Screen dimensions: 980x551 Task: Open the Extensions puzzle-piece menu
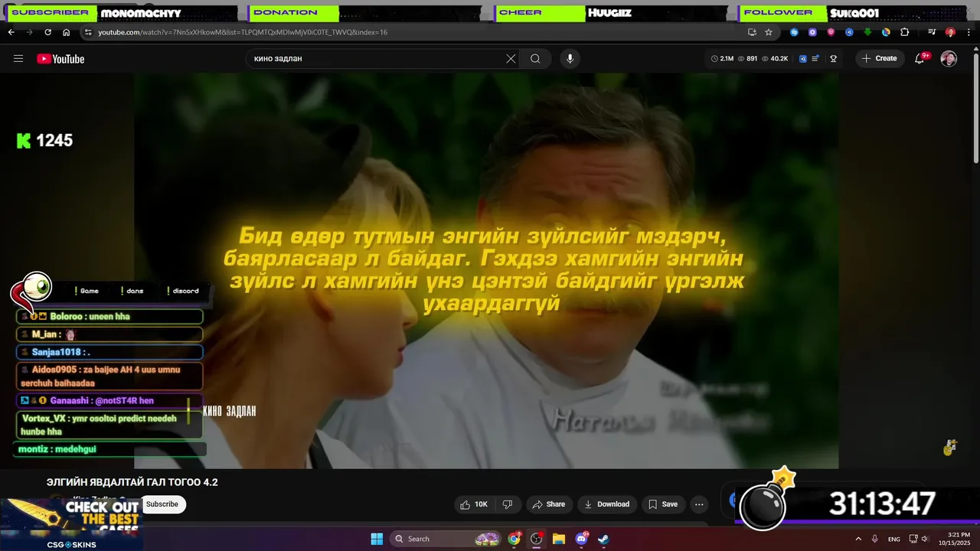(x=904, y=32)
